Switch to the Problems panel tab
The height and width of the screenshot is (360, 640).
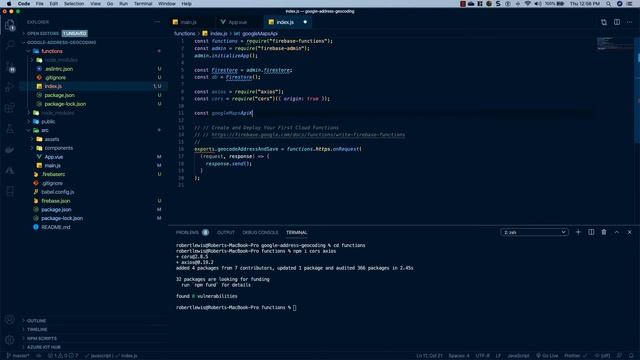point(187,232)
